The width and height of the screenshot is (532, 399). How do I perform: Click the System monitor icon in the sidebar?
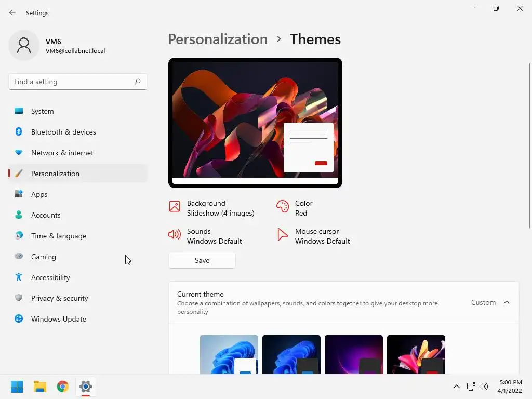[x=19, y=111]
